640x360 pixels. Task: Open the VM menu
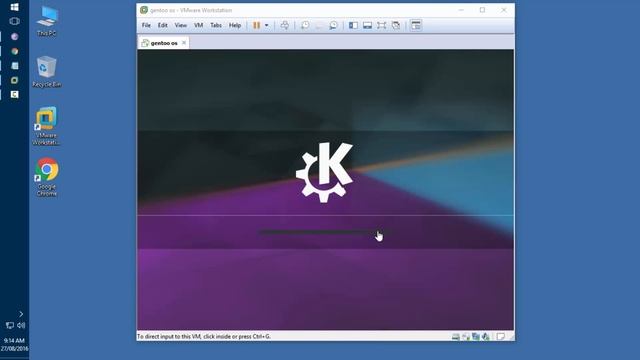click(198, 25)
